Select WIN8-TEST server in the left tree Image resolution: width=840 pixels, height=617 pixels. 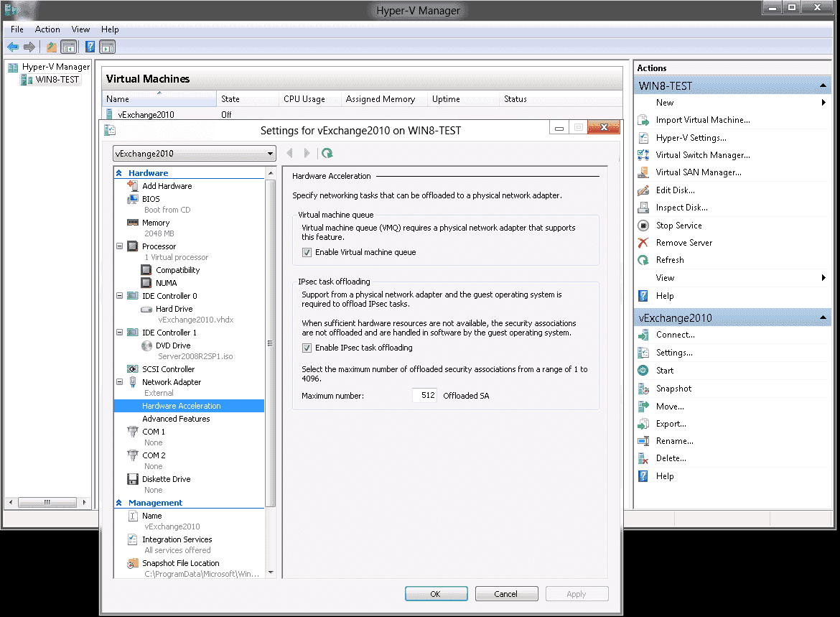[x=57, y=79]
